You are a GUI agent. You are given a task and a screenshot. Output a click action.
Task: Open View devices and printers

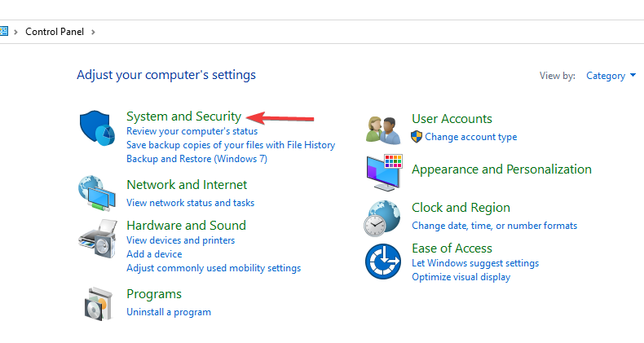[181, 240]
